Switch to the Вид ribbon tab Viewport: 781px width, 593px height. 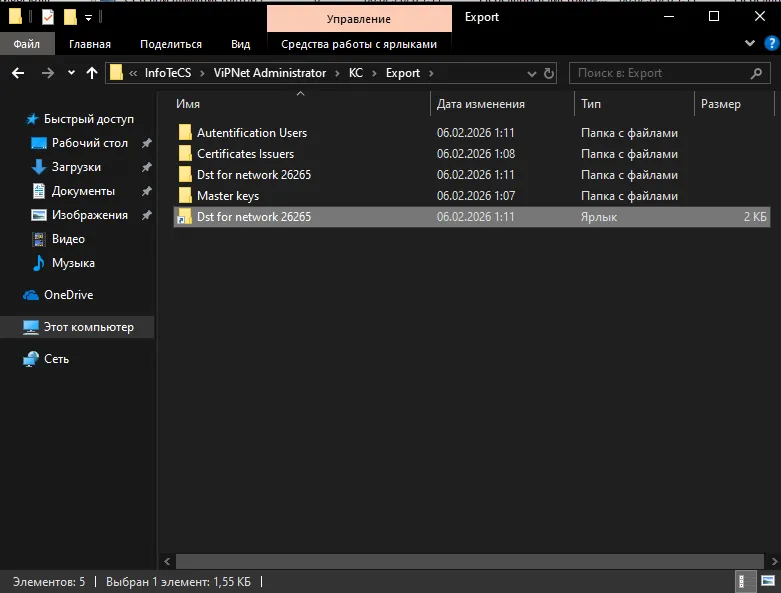tap(241, 44)
